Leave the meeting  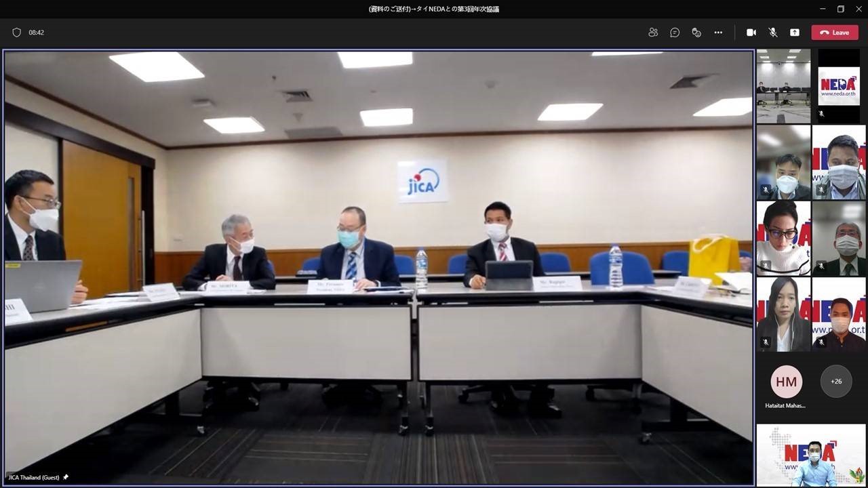(835, 33)
